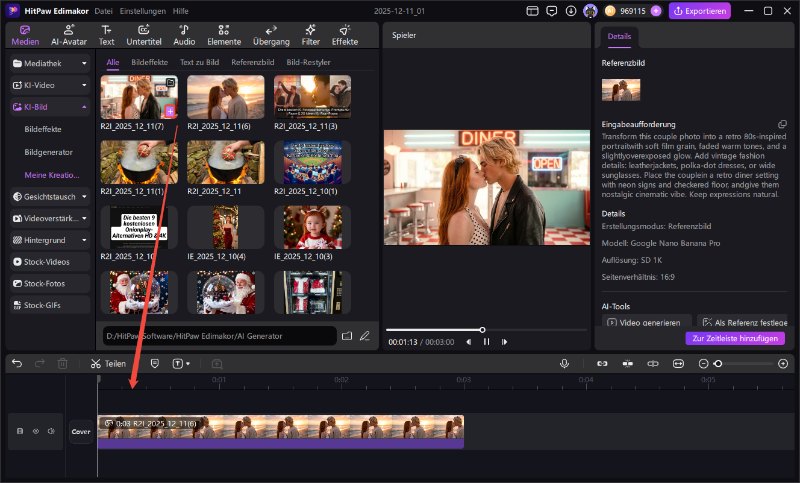The width and height of the screenshot is (800, 483).
Task: Select the R2I_2025_12_11(6) thumbnail
Action: [226, 97]
